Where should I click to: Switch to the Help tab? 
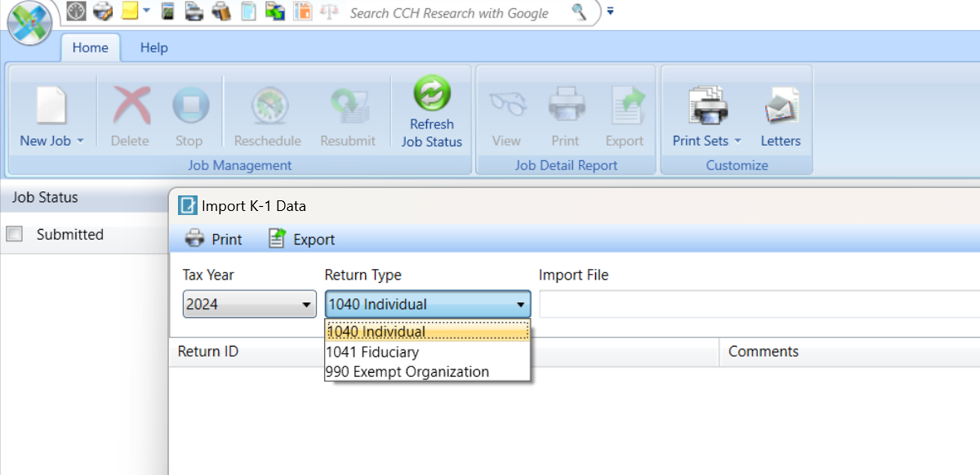pos(154,48)
